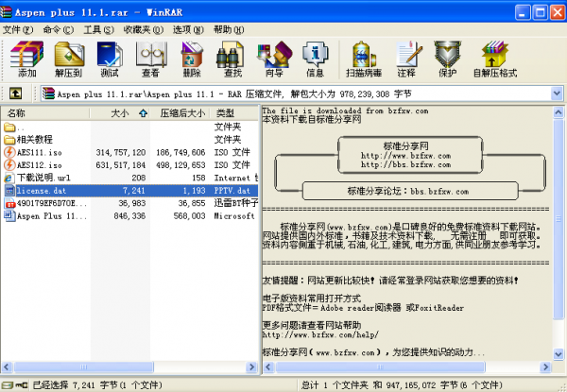The height and width of the screenshot is (392, 567).
Task: Expand the archive path address dropdown
Action: click(x=557, y=94)
